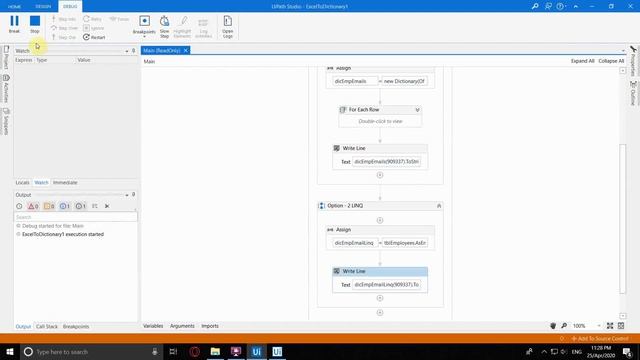Click Expand All in designer
The width and height of the screenshot is (640, 360).
[x=582, y=61]
